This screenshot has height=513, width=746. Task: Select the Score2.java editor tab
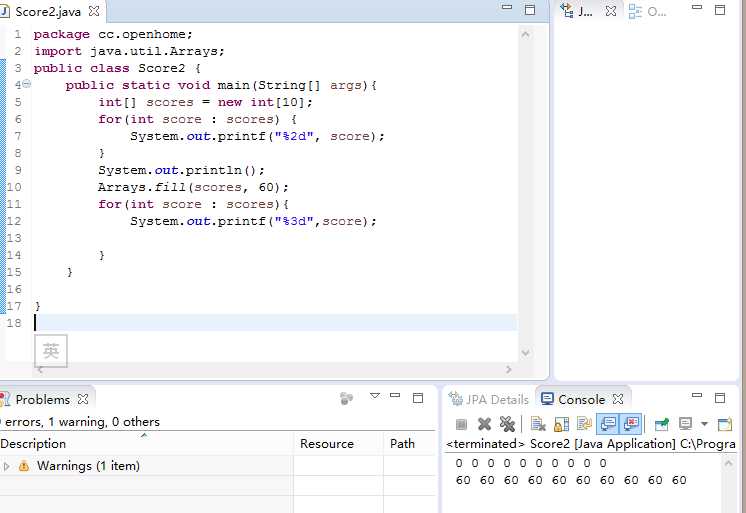(48, 11)
